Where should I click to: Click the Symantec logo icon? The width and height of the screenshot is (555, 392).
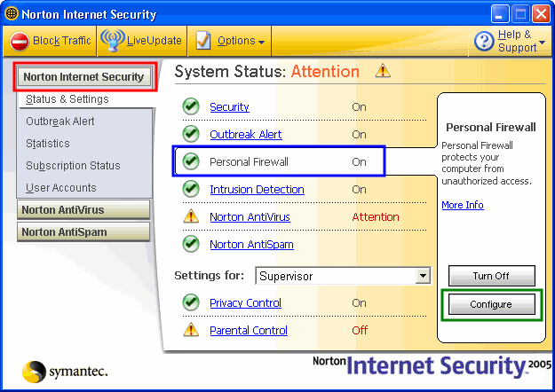click(35, 372)
